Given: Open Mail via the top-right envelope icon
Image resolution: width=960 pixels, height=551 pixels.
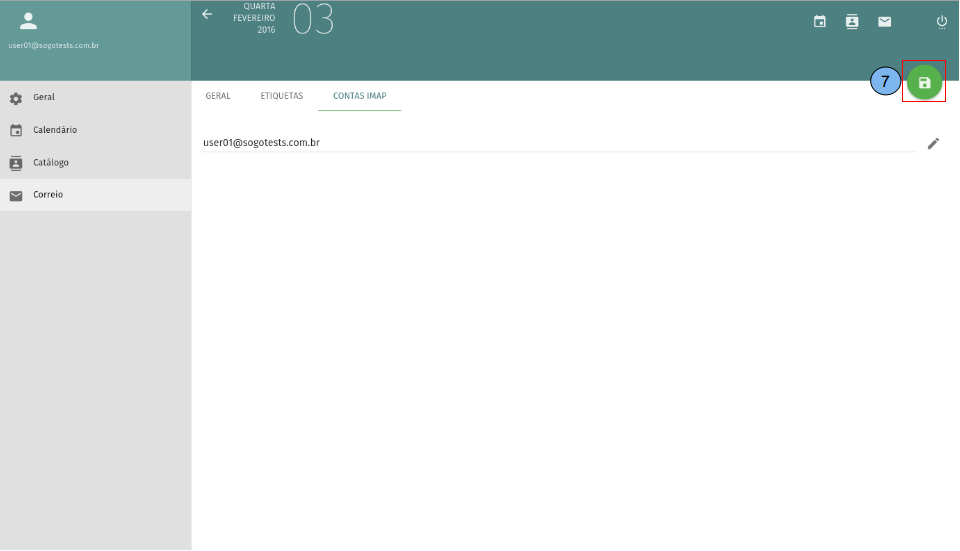Looking at the screenshot, I should [884, 21].
